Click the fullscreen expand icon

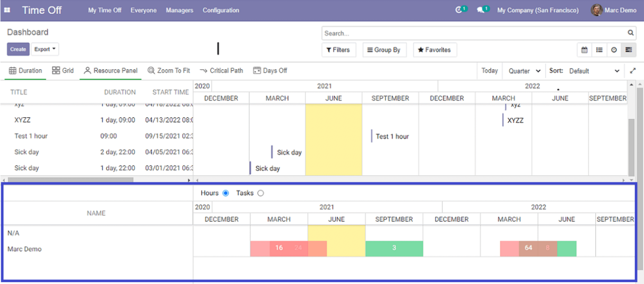pos(633,71)
